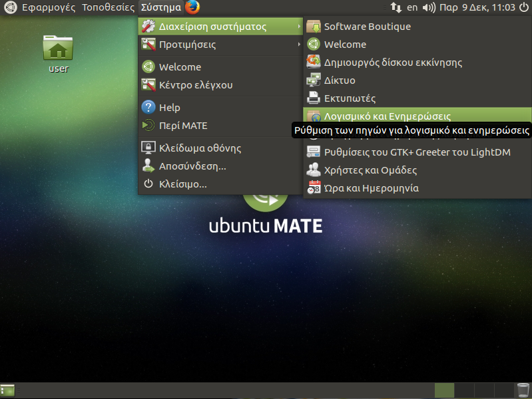Screen dimensions: 532x399
Task: Open the user home folder icon
Action: coord(58,49)
